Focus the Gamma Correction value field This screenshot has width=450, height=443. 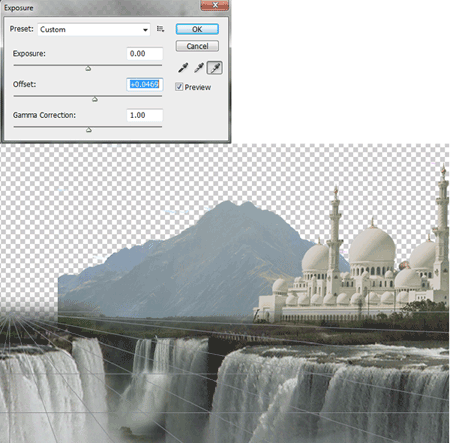click(145, 115)
